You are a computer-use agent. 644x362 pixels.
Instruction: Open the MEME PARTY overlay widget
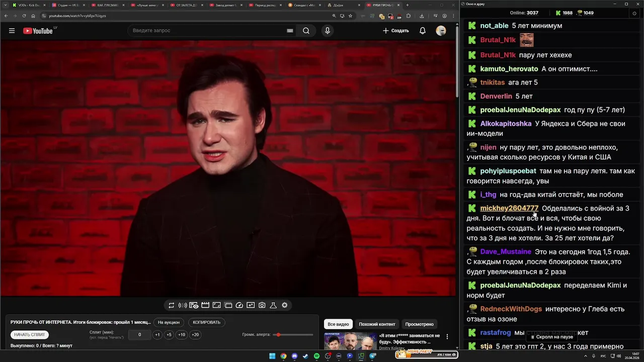click(x=426, y=354)
